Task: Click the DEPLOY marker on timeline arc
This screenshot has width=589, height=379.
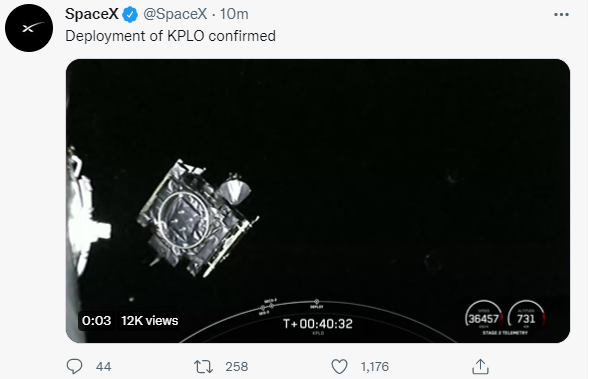Action: pos(317,304)
